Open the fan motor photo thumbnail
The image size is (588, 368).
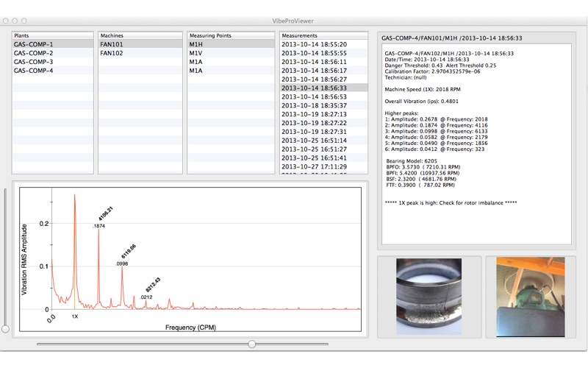(x=529, y=297)
